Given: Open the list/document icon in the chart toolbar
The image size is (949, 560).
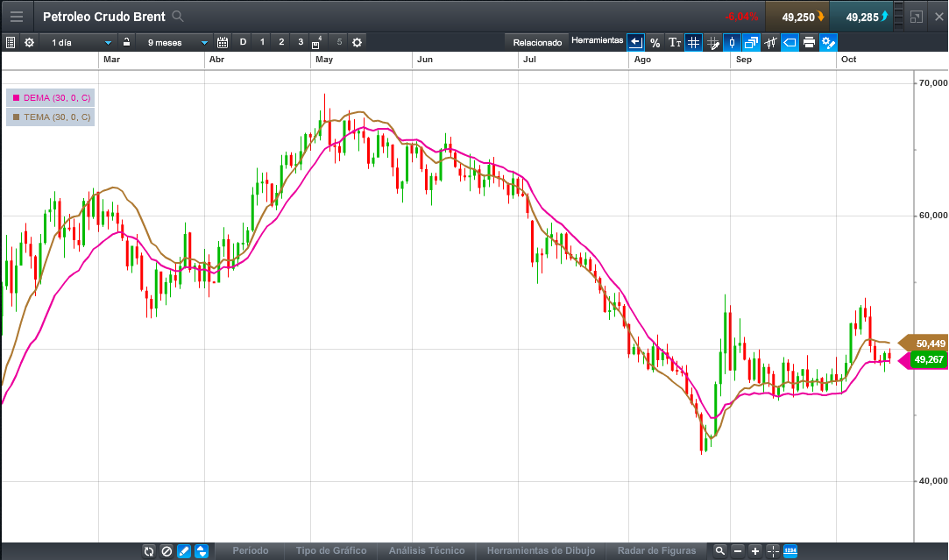Looking at the screenshot, I should tap(11, 42).
